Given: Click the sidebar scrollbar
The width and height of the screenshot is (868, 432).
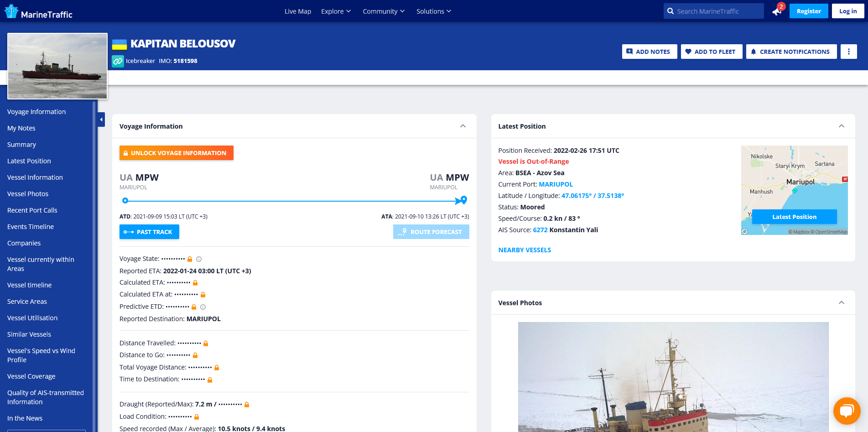Looking at the screenshot, I should (x=94, y=266).
